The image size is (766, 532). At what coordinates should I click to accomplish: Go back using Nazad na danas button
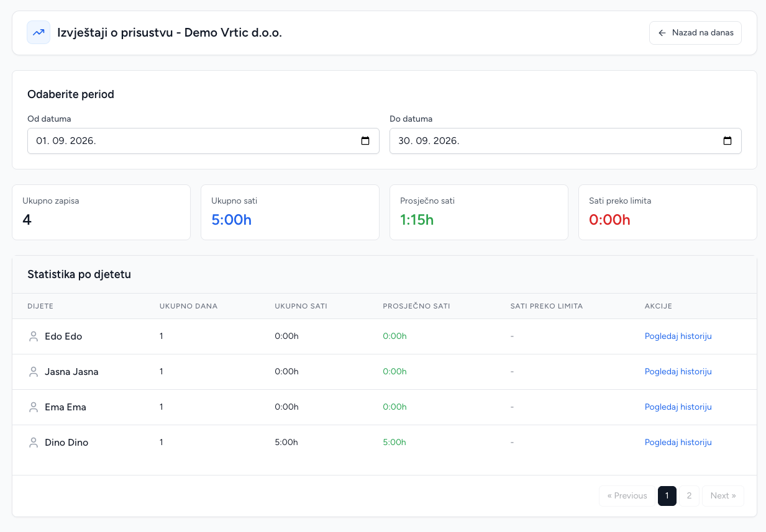(695, 33)
